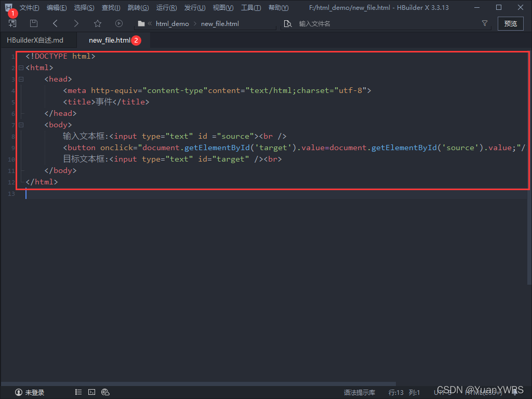This screenshot has height=399, width=532.
Task: Click the 输入文本框 input code line
Action: 175,136
